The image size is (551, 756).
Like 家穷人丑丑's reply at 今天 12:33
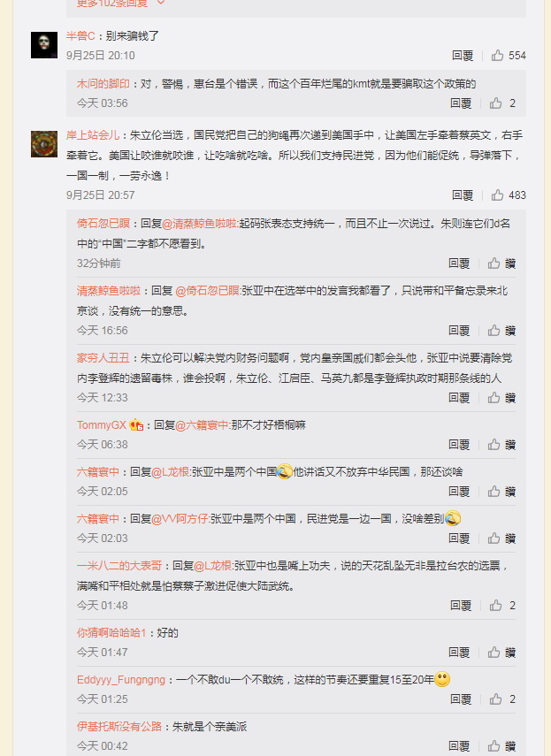tap(494, 398)
